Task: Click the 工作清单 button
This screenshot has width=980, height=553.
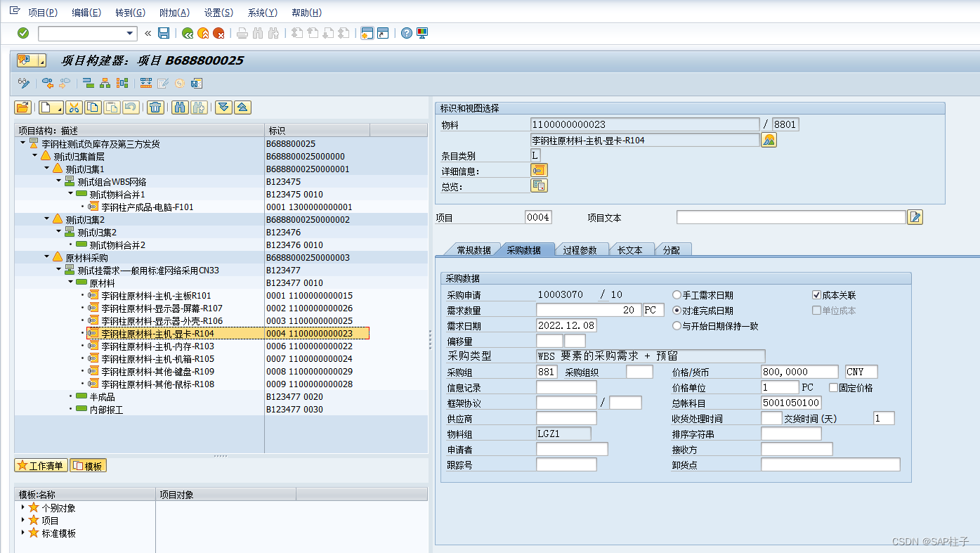Action: pos(41,465)
